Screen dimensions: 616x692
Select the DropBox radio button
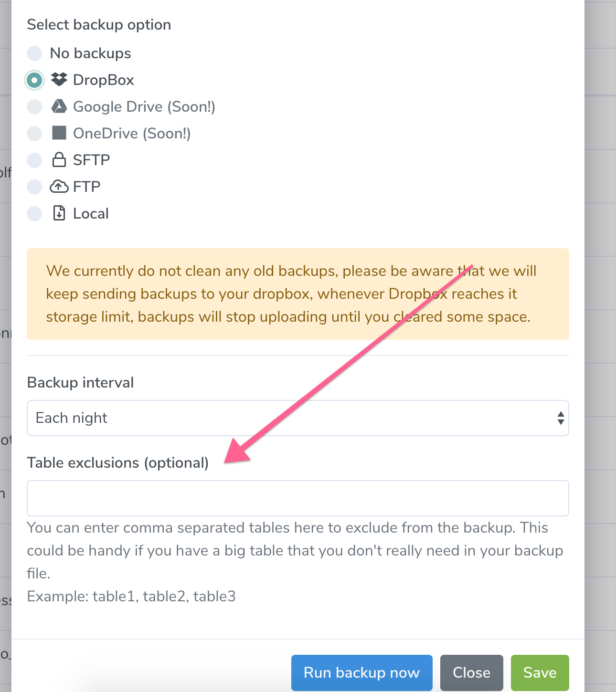34,80
